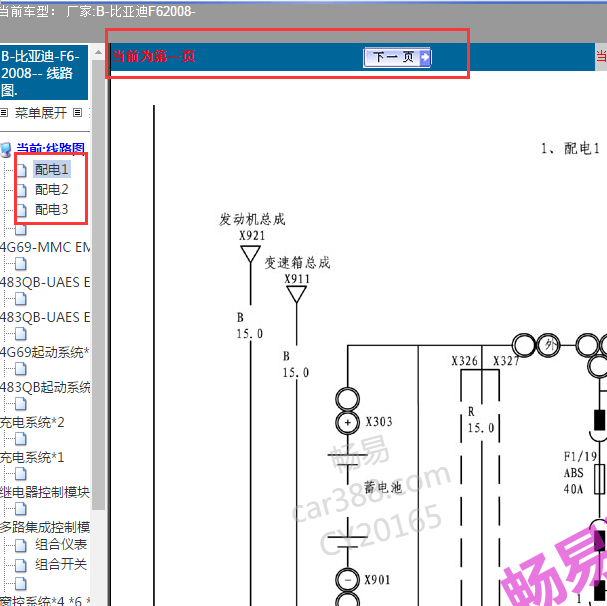
Task: Click the 下一页 next page button
Action: [x=397, y=57]
